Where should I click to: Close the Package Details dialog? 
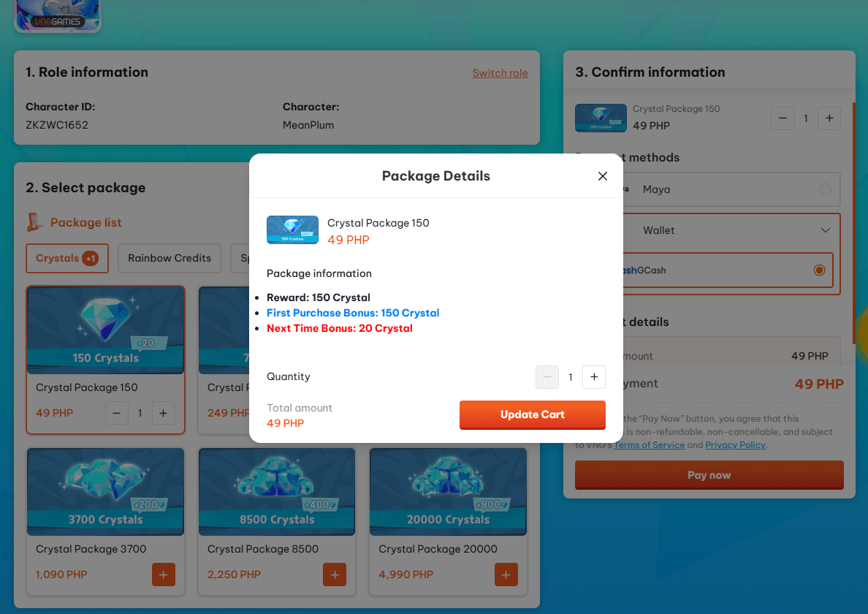pyautogui.click(x=603, y=176)
